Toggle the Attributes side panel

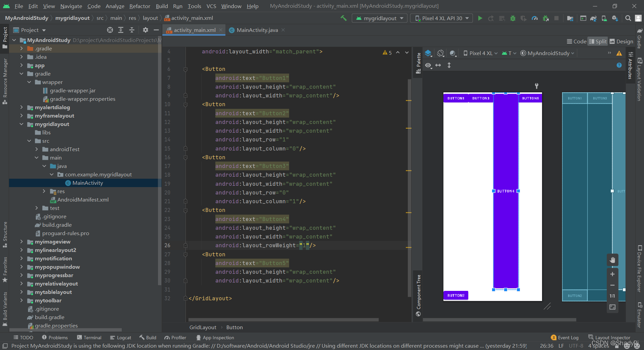(x=630, y=66)
